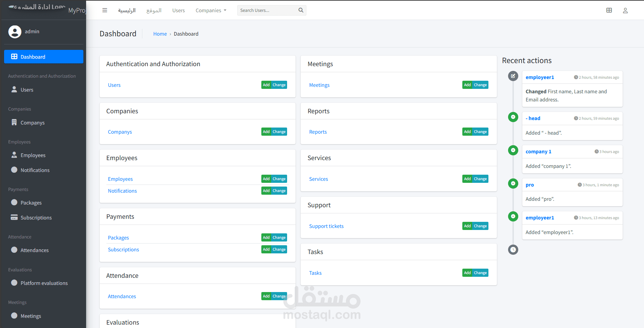Click the Platform evaluations circle icon
This screenshot has width=644, height=328.
pos(14,283)
